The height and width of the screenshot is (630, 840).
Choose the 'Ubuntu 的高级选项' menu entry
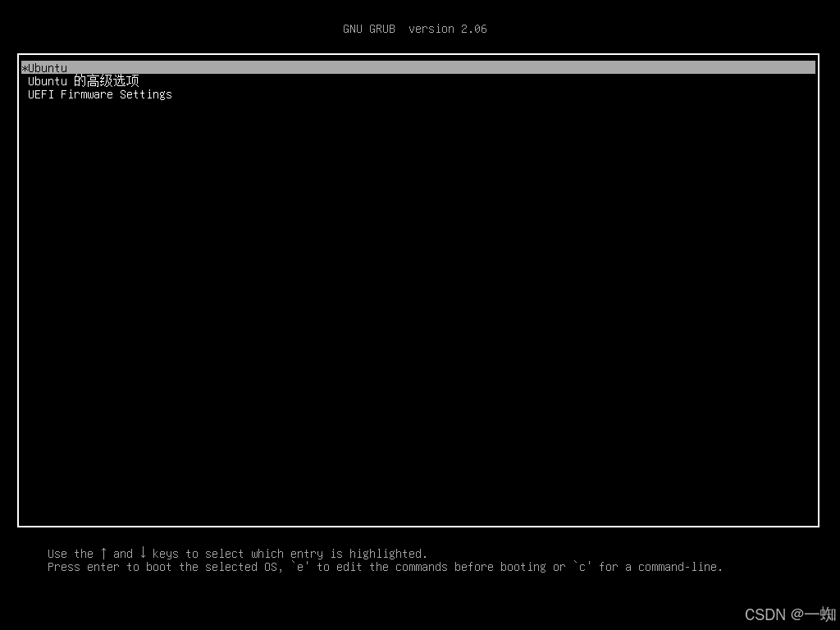[84, 81]
